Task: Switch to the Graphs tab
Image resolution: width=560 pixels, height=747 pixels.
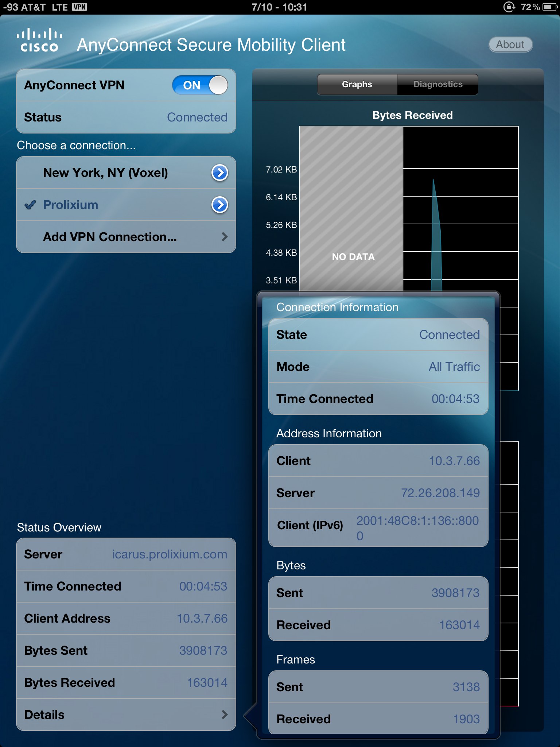Action: pos(357,84)
